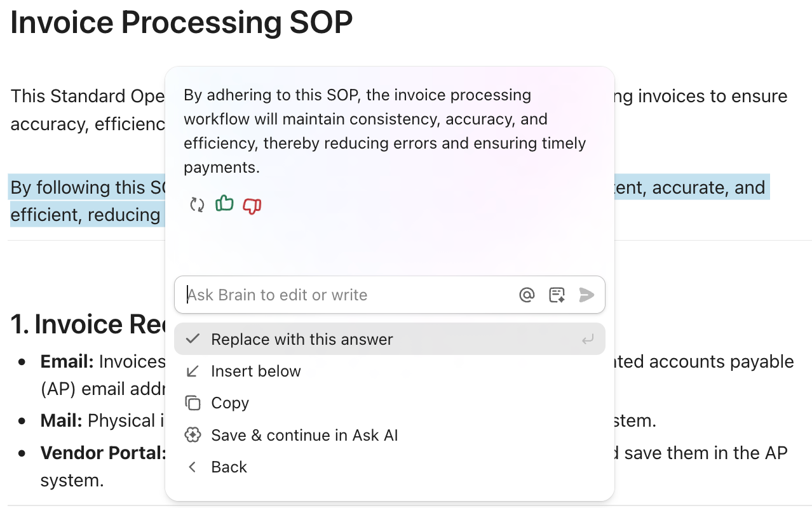Click the @ mention icon in prompt box
This screenshot has height=508, width=812.
point(527,295)
